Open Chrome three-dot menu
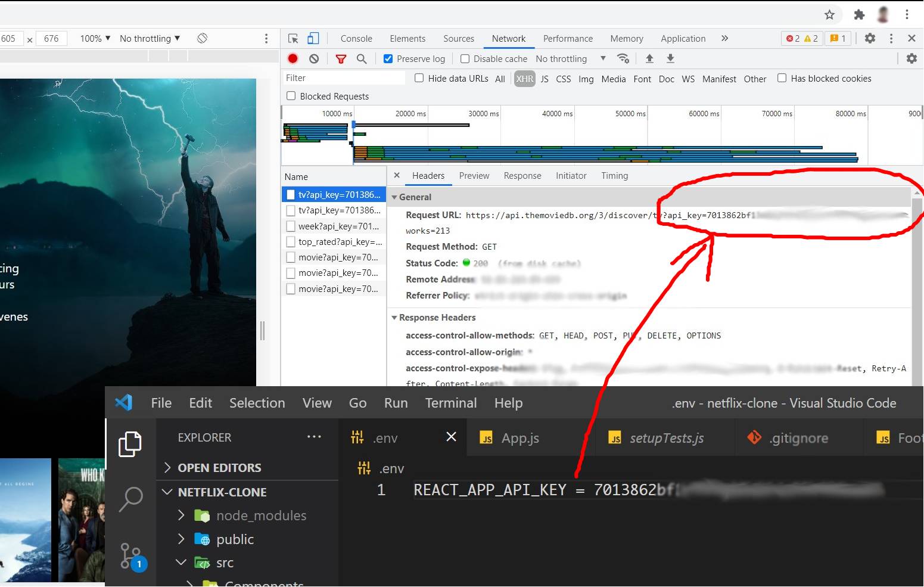The width and height of the screenshot is (924, 587). pos(907,14)
